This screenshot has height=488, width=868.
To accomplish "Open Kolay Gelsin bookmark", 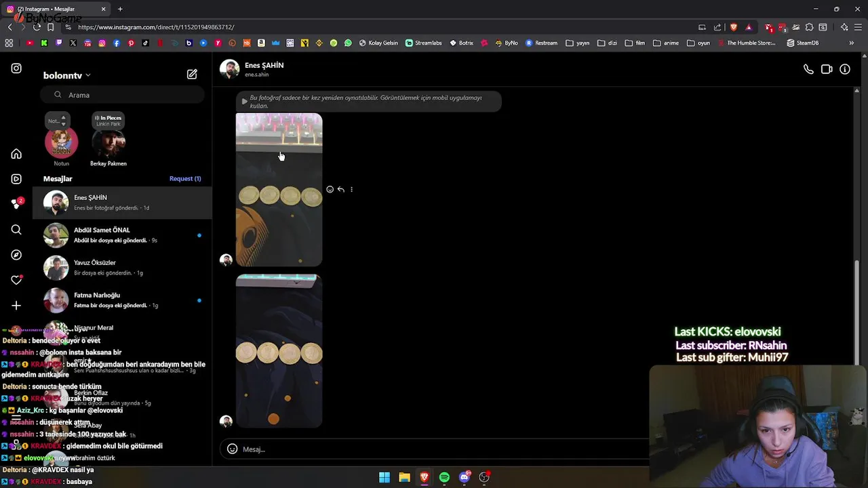I will pos(378,43).
